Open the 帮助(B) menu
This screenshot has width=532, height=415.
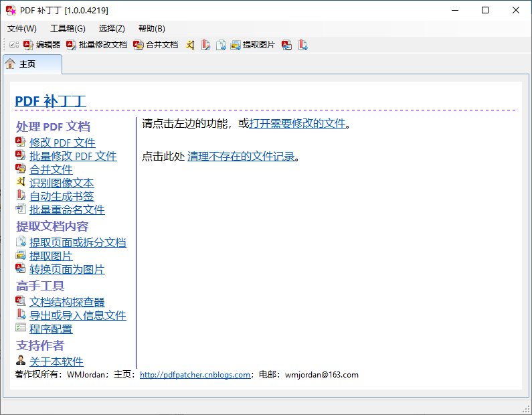151,28
